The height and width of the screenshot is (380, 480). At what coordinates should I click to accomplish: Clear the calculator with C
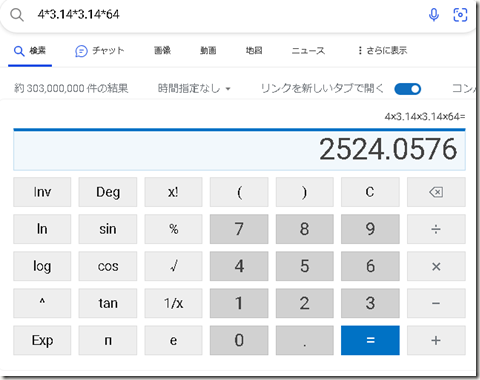pos(370,192)
